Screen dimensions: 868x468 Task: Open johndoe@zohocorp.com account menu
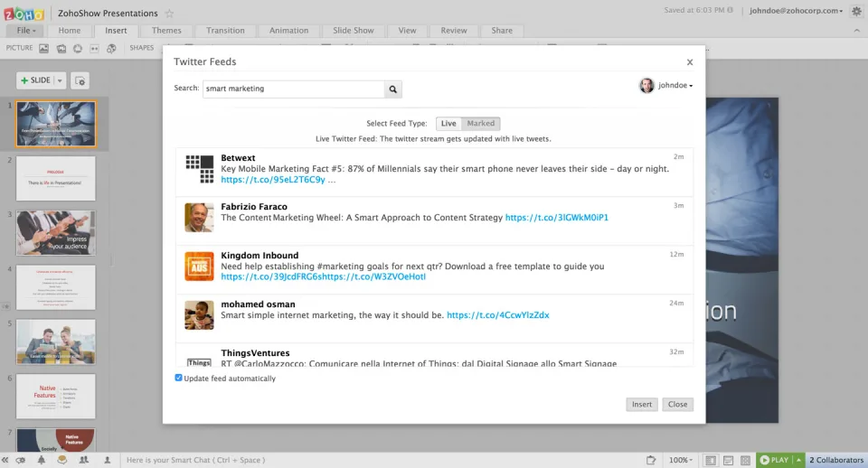click(796, 11)
